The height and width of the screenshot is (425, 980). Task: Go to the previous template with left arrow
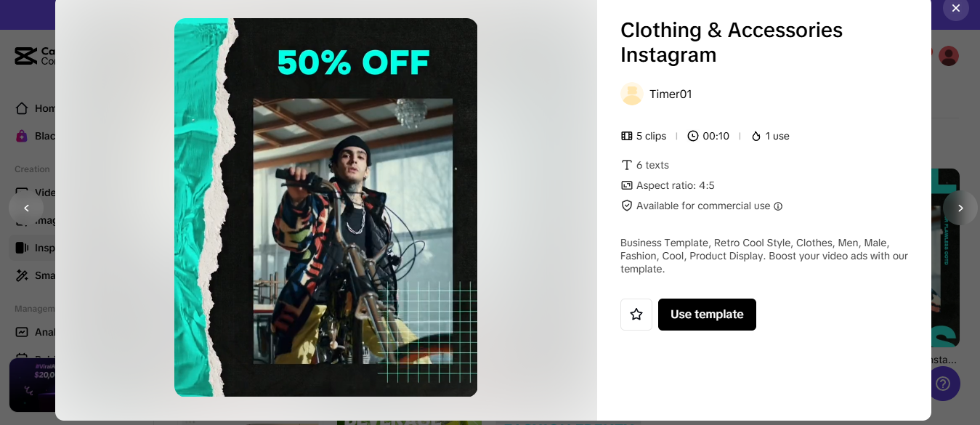(26, 209)
